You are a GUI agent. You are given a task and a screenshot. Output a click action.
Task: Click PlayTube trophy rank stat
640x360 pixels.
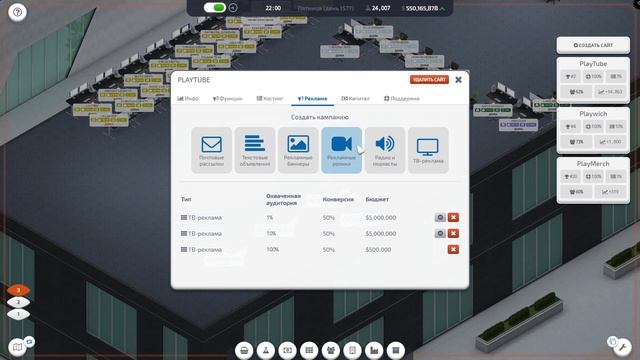coord(570,76)
